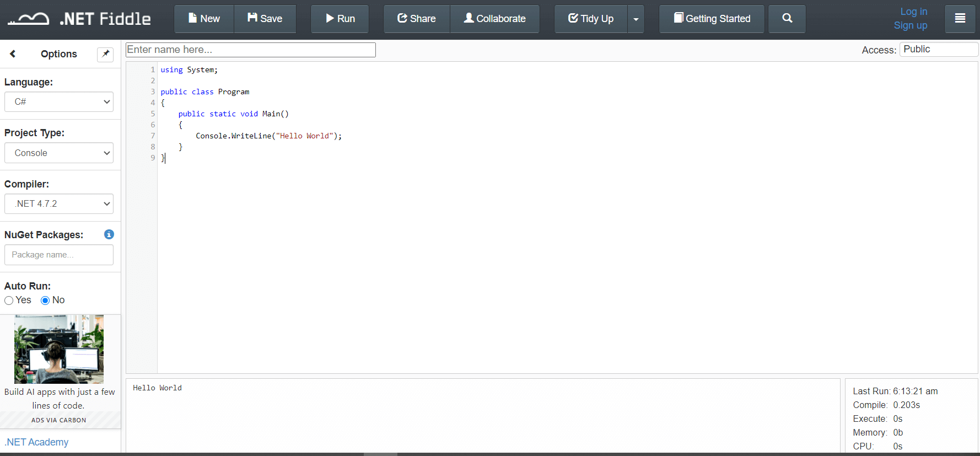Open the hamburger menu
This screenshot has width=980, height=456.
(x=960, y=19)
